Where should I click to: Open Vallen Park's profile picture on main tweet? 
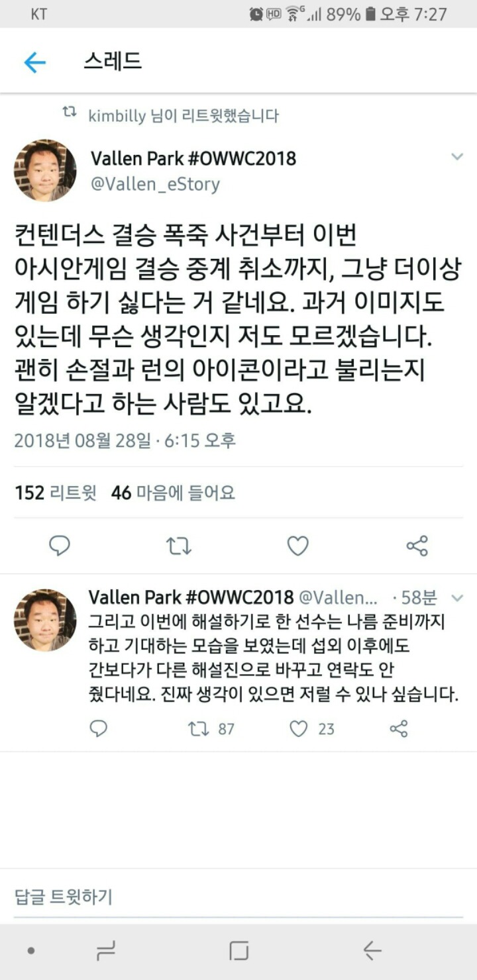(x=45, y=170)
